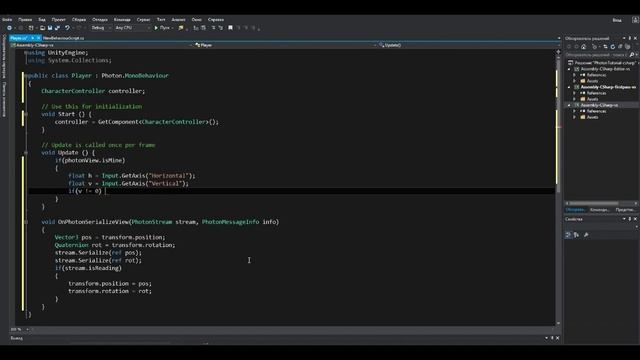Select the highlighted Assembly-CSharp-vs project

pos(599,105)
